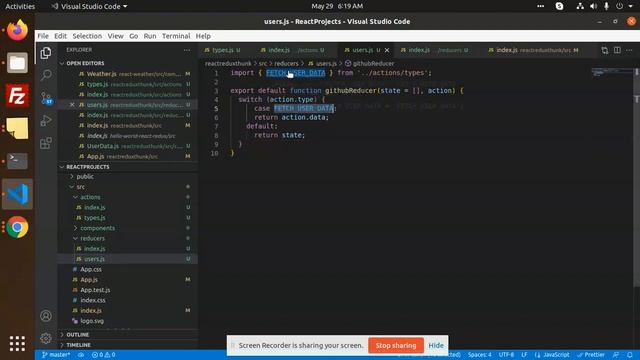640x360 pixels.
Task: Click the feedback icon in status bar
Action: 616,355
